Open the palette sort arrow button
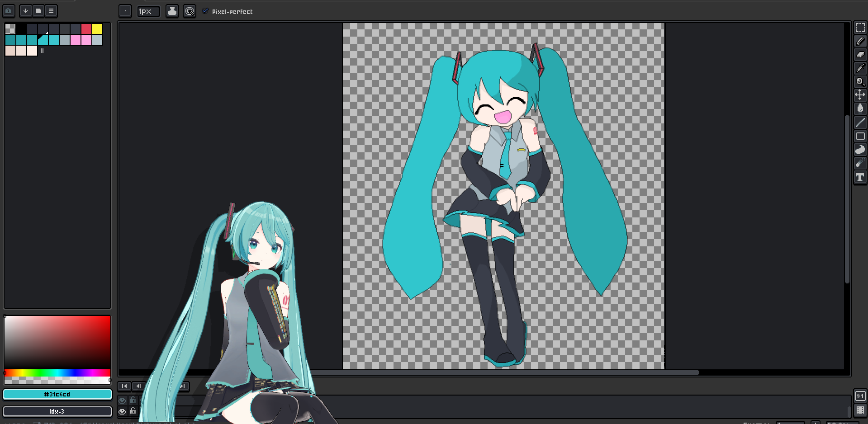Image resolution: width=868 pixels, height=424 pixels. coord(26,11)
